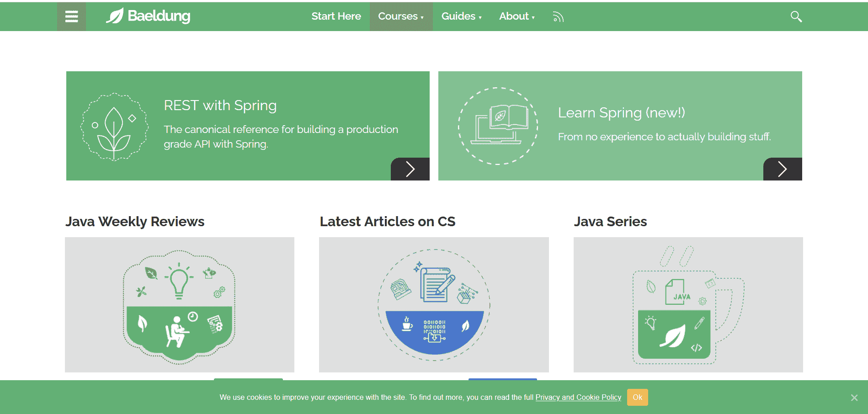Accept cookies with the Ok button

coord(637,397)
